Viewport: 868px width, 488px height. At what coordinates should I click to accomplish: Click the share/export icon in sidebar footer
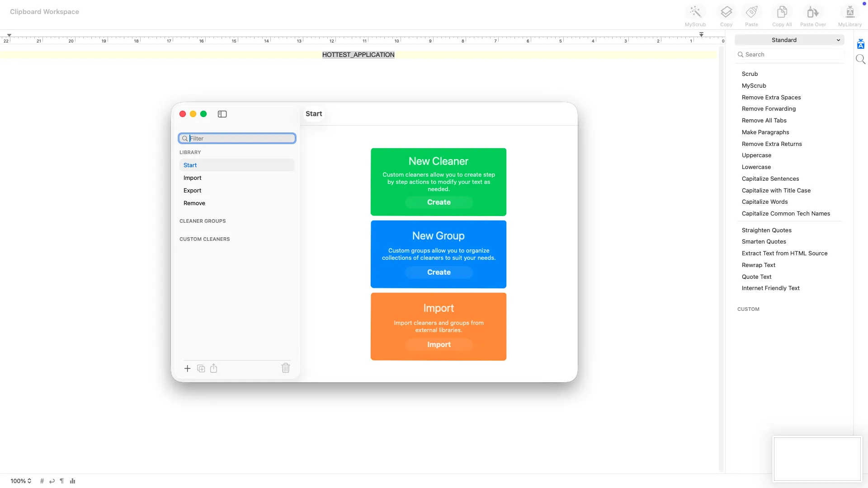pyautogui.click(x=214, y=369)
